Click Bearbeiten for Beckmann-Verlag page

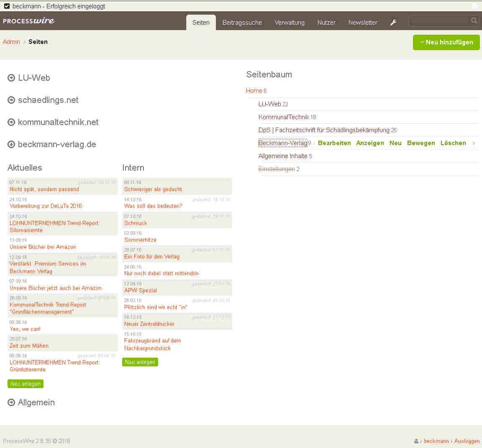[x=334, y=143]
